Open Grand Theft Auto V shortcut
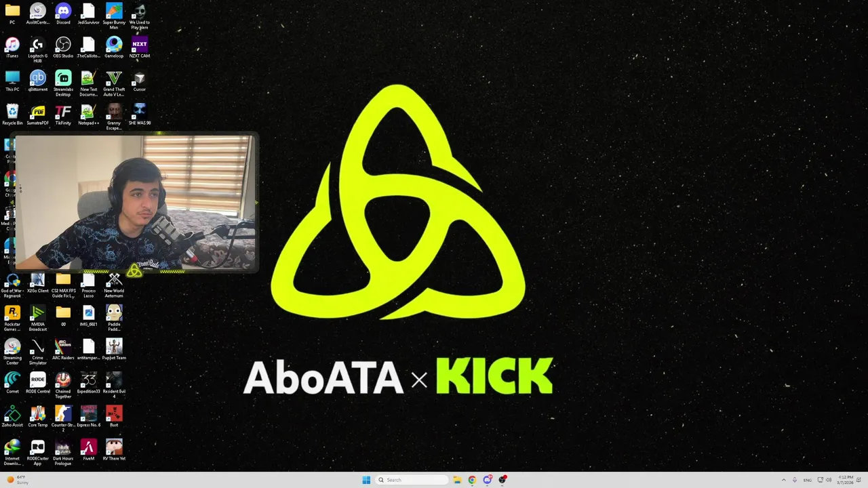The width and height of the screenshot is (868, 488). (x=114, y=83)
